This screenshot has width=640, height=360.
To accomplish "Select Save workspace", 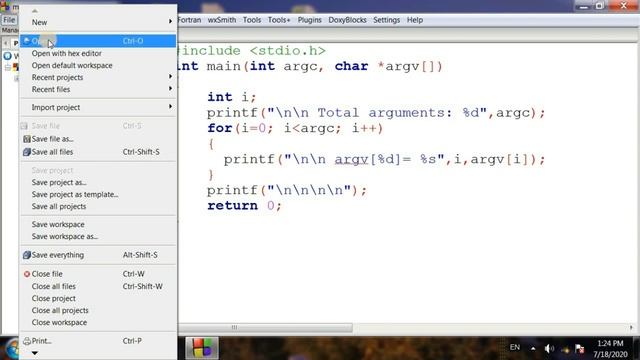I will [x=98, y=224].
